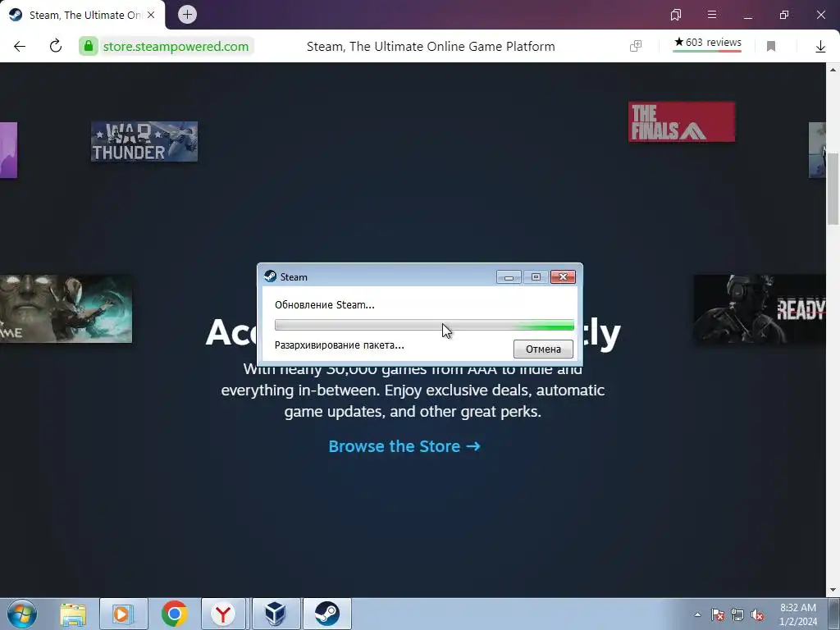Click the Steam logo in the dialog title bar
The image size is (840, 630).
[x=271, y=276]
